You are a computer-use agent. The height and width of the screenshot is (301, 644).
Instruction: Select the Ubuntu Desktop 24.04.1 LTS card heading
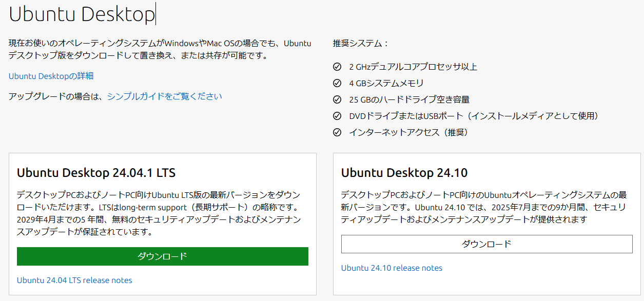pos(96,173)
